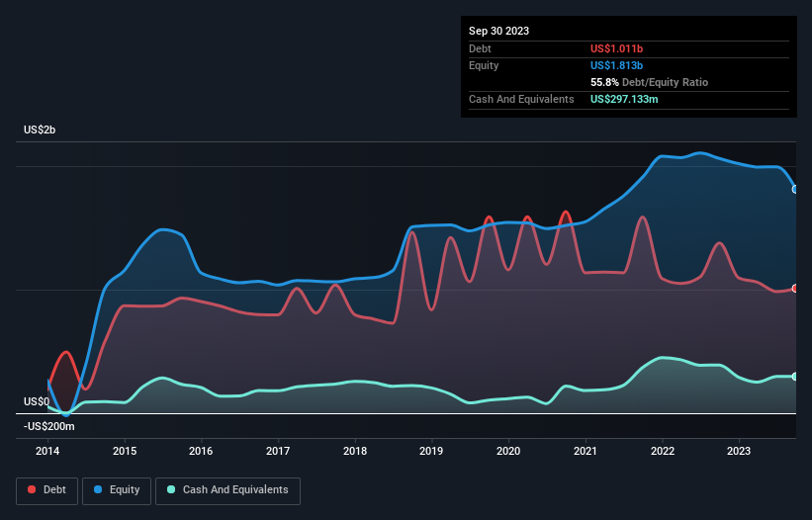Click the 2015 x-axis label
Image resolution: width=812 pixels, height=520 pixels.
125,451
